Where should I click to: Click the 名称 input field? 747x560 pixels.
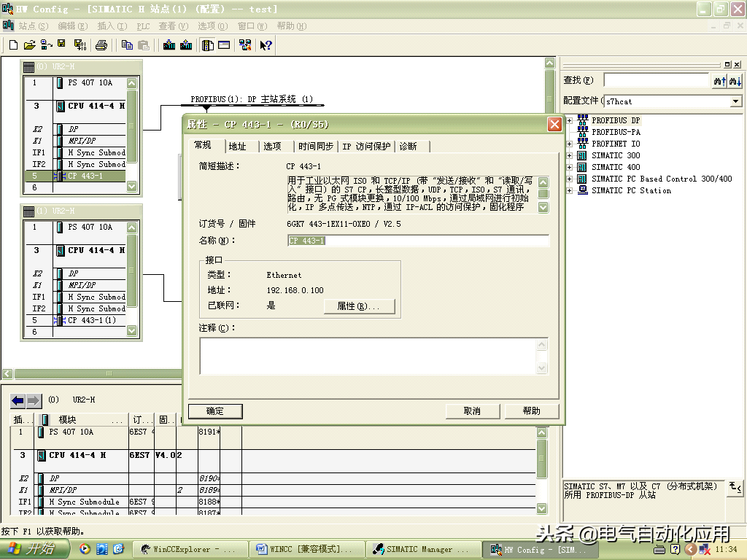417,241
